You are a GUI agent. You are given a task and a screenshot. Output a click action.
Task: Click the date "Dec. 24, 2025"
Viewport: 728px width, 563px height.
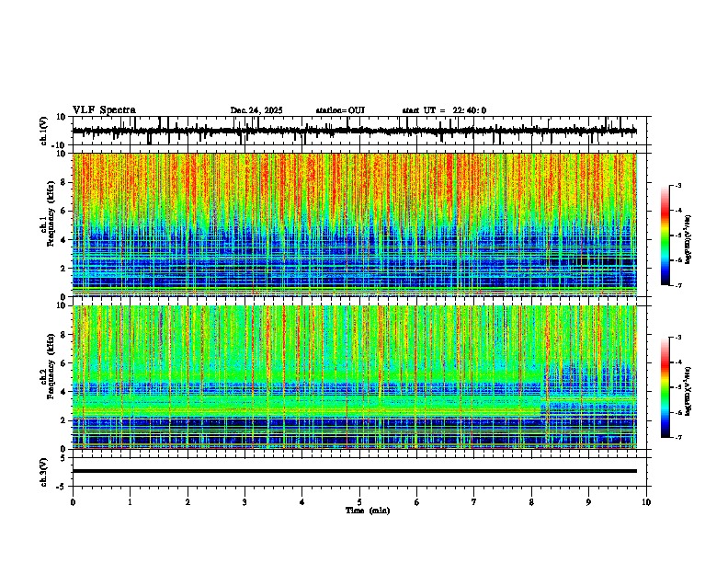click(256, 110)
